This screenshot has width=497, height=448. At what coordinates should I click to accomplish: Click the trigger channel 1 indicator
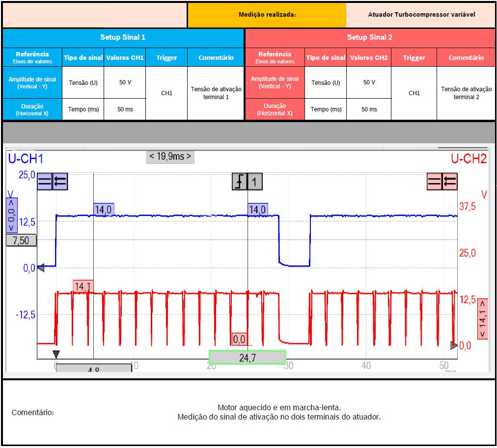pyautogui.click(x=254, y=182)
